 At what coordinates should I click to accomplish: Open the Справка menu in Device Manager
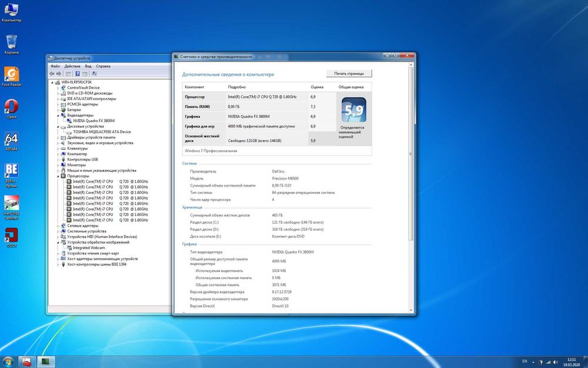coord(103,66)
